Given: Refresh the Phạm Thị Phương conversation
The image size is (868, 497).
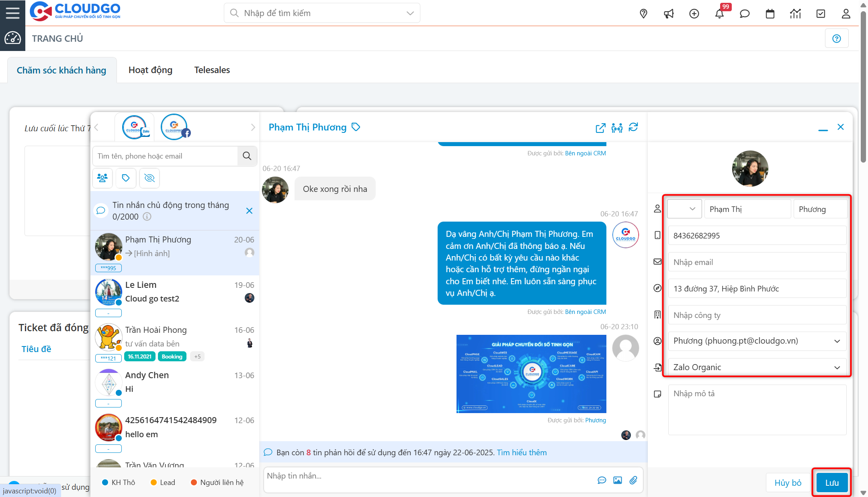Looking at the screenshot, I should 633,128.
